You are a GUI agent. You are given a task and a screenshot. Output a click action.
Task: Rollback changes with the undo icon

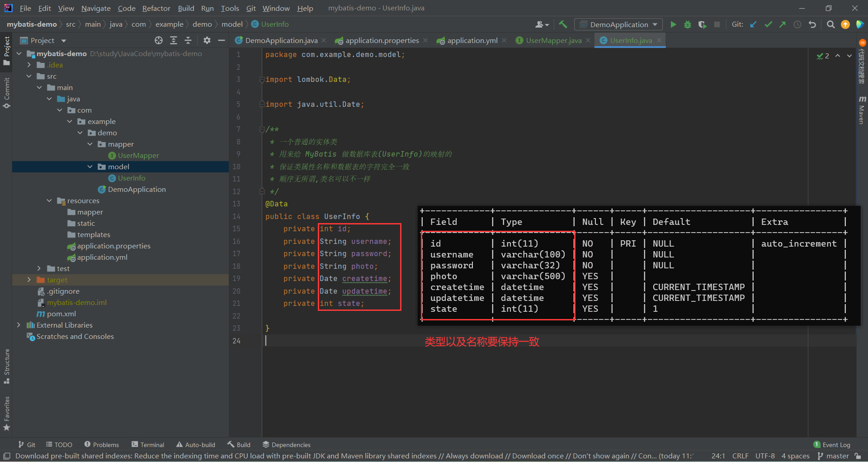(x=812, y=24)
